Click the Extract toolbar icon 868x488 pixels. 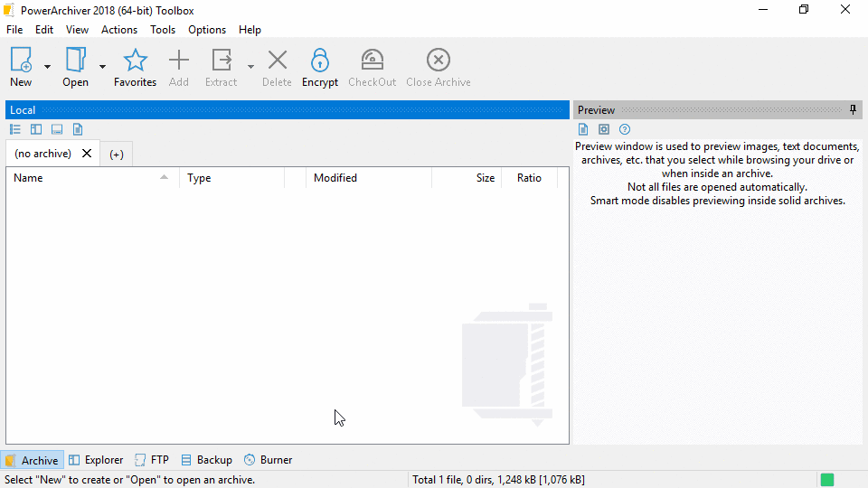222,60
